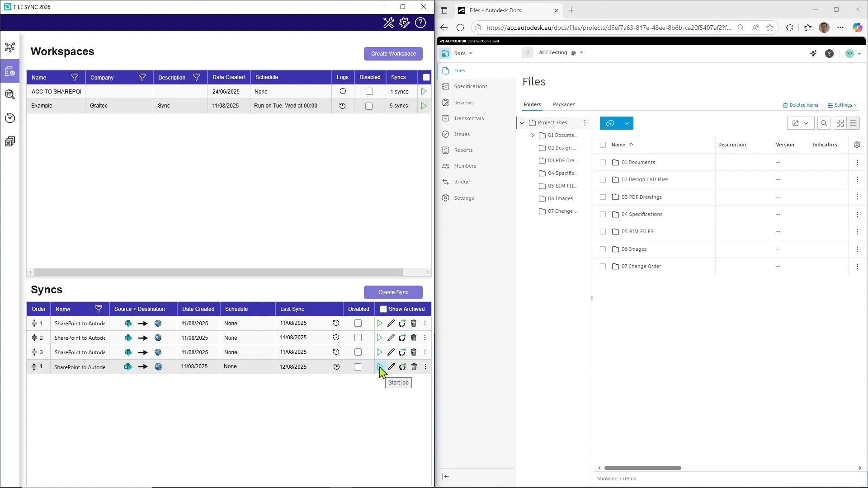The width and height of the screenshot is (868, 488).
Task: Open the help question mark icon in File Sync header
Action: click(420, 23)
